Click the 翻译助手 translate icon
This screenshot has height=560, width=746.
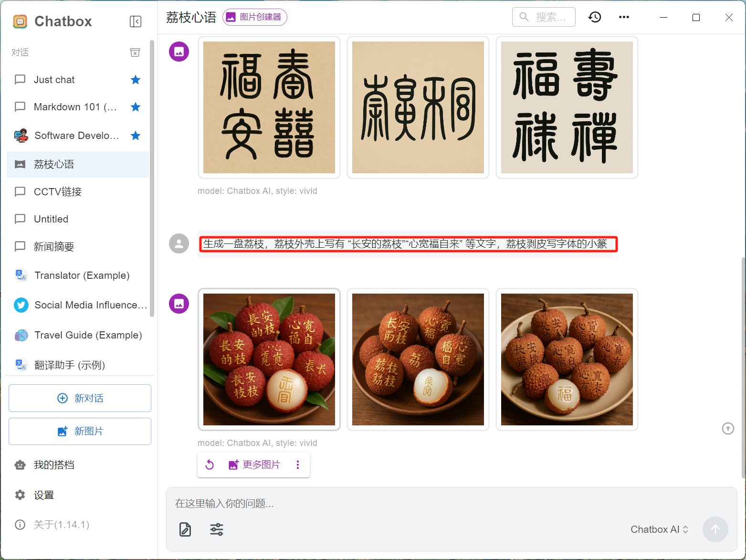pyautogui.click(x=21, y=365)
